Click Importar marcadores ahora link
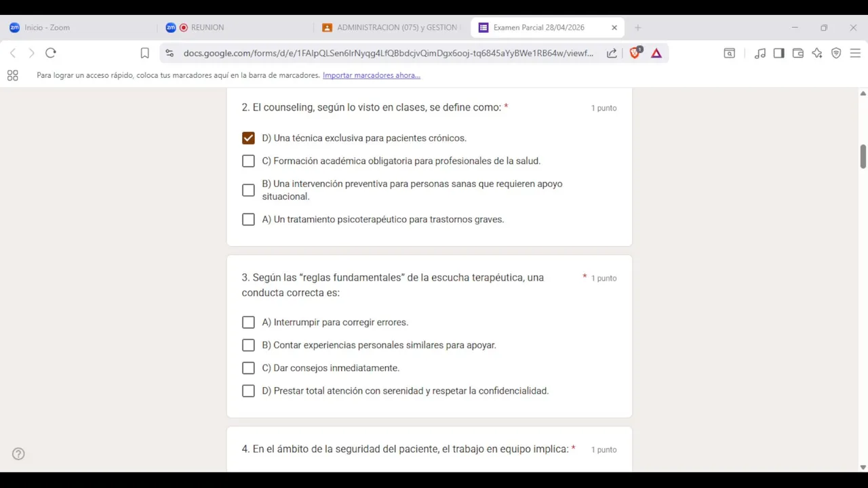 click(372, 75)
